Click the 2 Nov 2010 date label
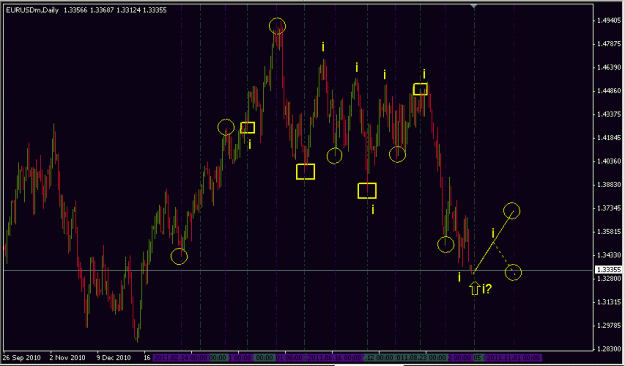 (x=67, y=358)
